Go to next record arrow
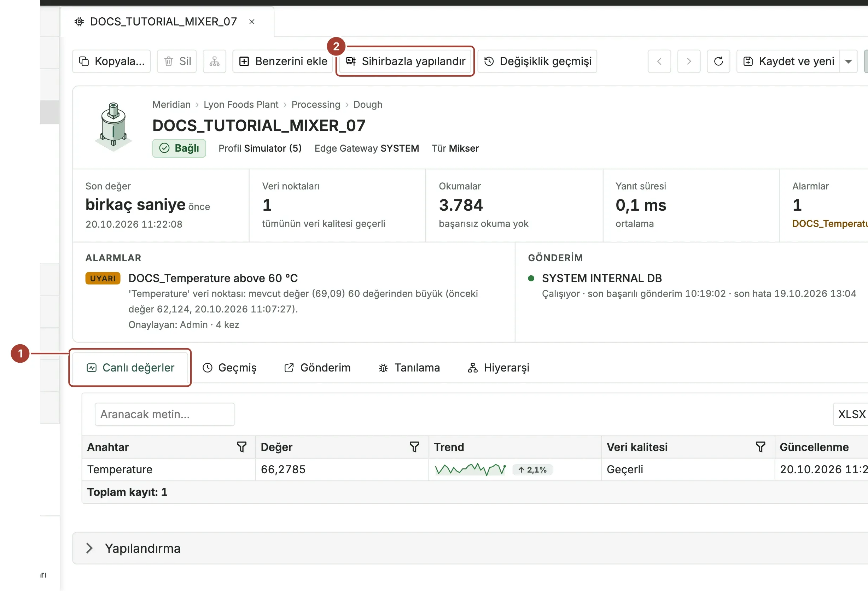Image resolution: width=868 pixels, height=591 pixels. pyautogui.click(x=689, y=61)
